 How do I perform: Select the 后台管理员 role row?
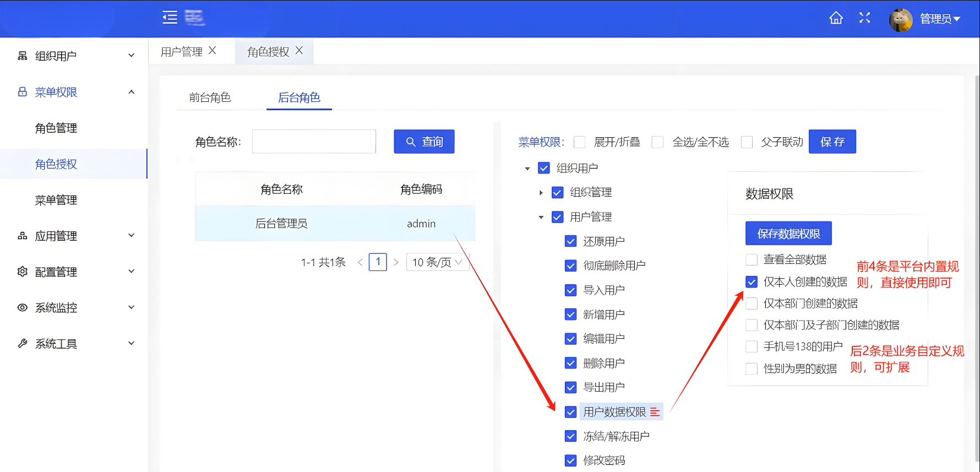pyautogui.click(x=335, y=224)
